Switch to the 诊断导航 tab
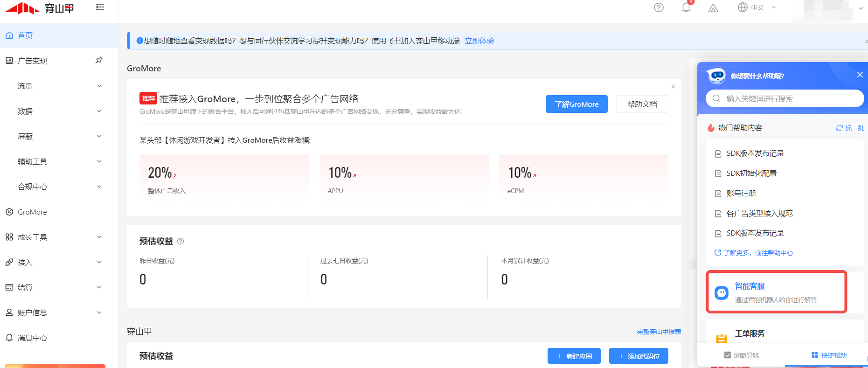Viewport: 868px width, 368px height. coord(742,355)
